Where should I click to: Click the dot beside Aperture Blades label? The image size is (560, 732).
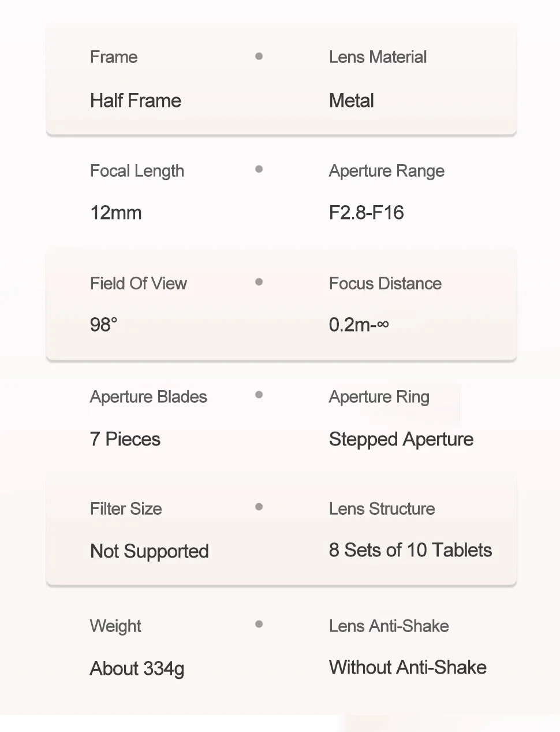(259, 395)
